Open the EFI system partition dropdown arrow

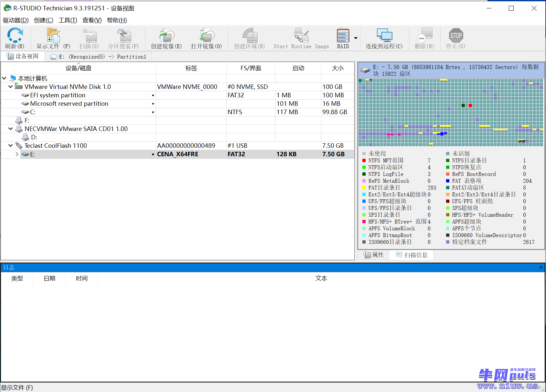pos(153,95)
